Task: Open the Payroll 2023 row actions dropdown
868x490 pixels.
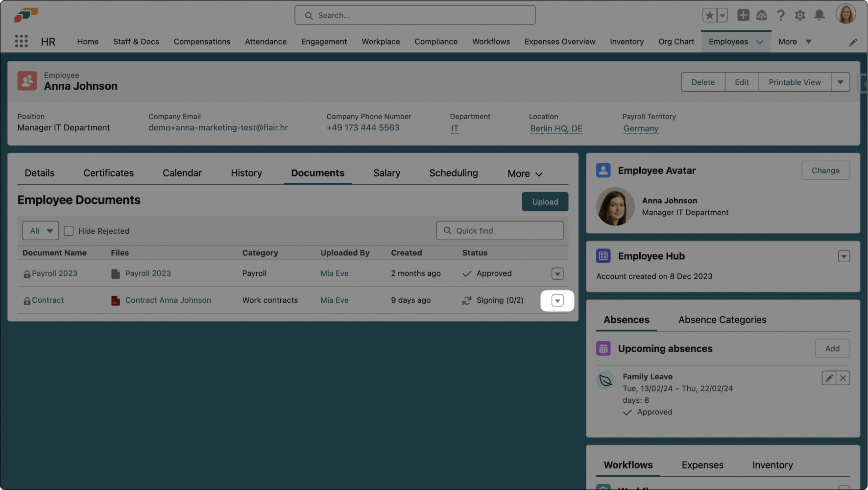Action: point(557,274)
